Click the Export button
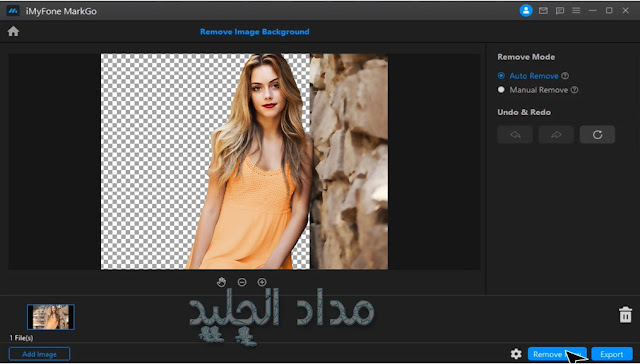This screenshot has width=640, height=364. [611, 354]
